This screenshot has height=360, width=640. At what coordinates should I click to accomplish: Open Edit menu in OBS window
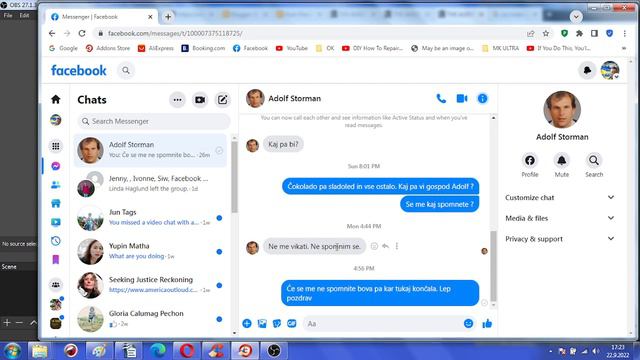click(24, 16)
